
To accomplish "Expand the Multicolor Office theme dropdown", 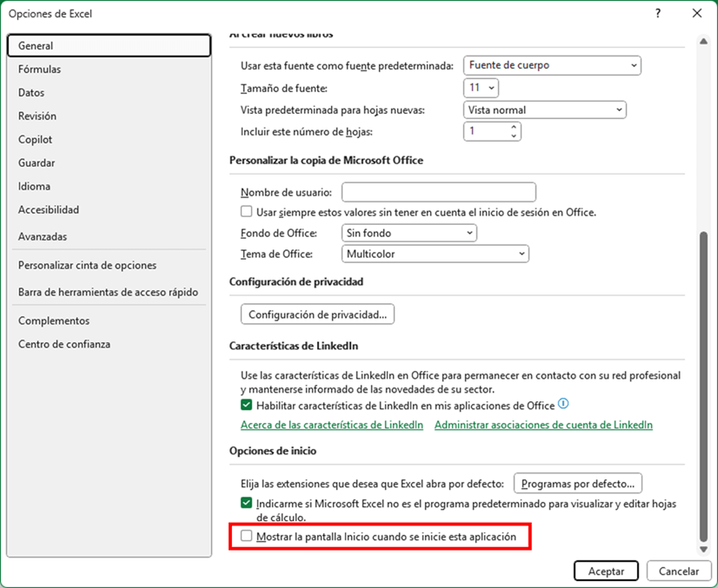I will (435, 254).
